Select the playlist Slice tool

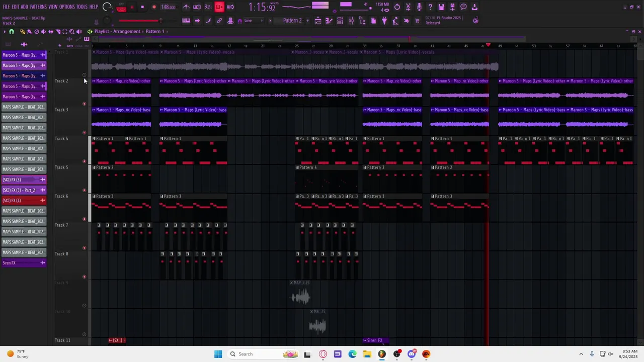click(58, 32)
